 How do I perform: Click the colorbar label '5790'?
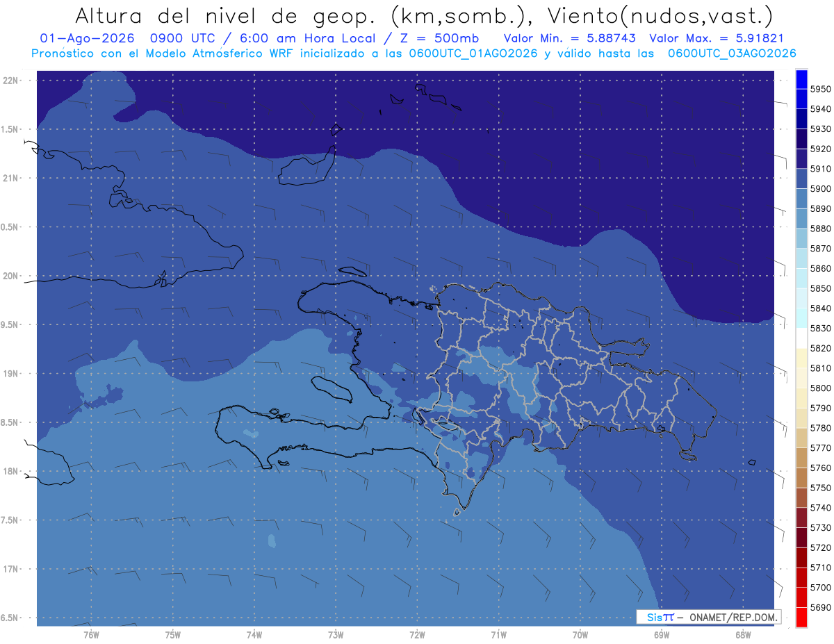(x=820, y=408)
